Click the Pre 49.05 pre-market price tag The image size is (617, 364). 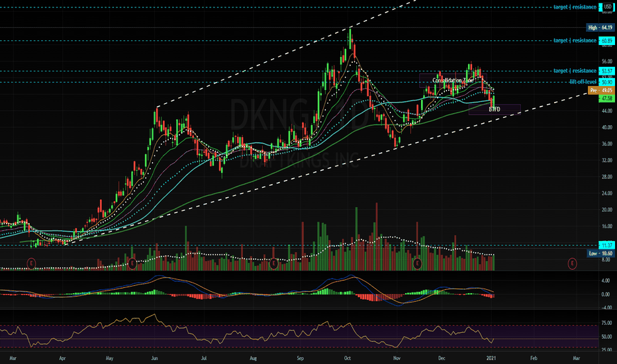601,91
